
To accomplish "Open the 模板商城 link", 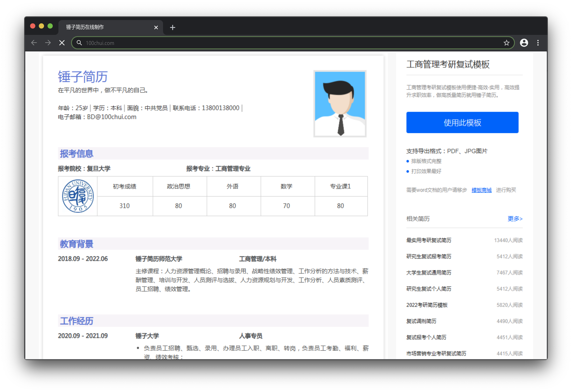I will 481,190.
